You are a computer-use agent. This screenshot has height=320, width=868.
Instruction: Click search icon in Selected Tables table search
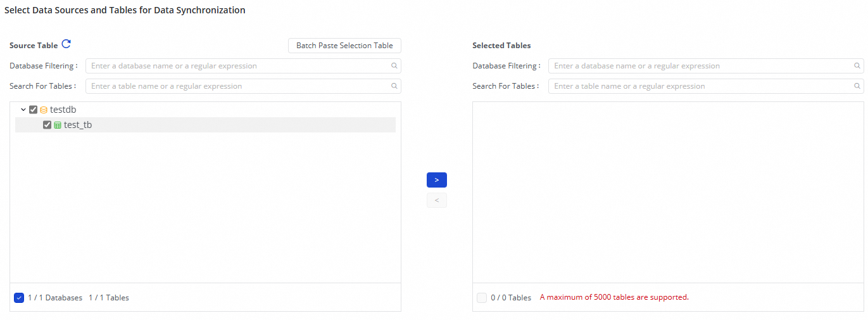[857, 86]
